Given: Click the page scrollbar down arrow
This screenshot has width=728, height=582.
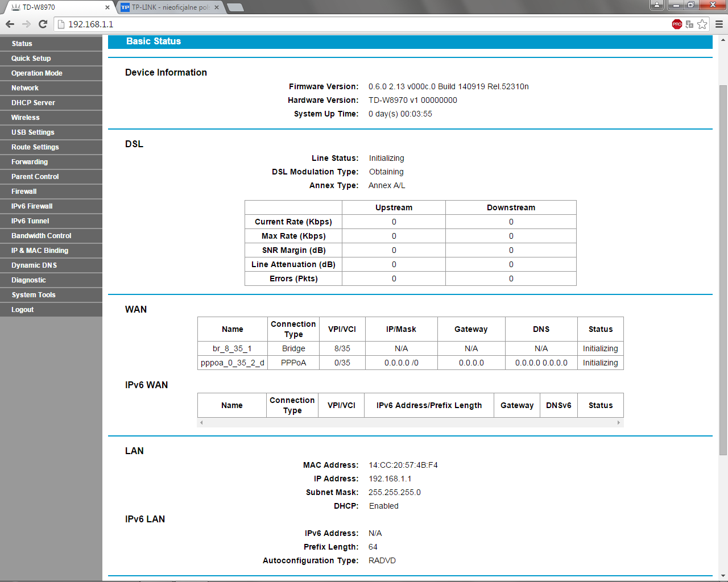Looking at the screenshot, I should (723, 576).
